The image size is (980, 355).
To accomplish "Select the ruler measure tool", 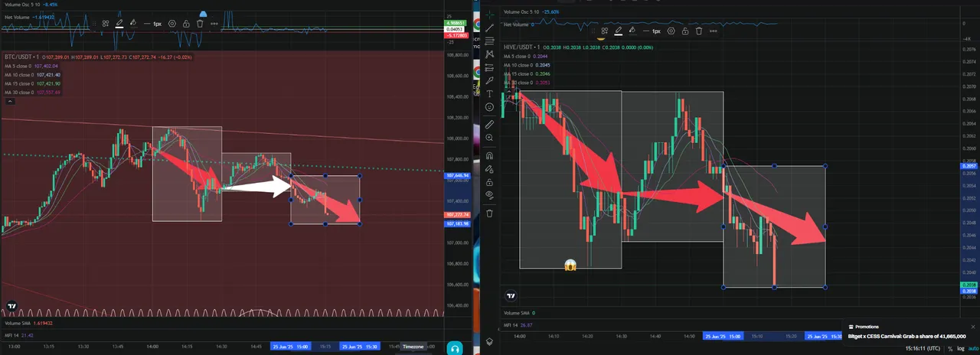I will click(489, 123).
